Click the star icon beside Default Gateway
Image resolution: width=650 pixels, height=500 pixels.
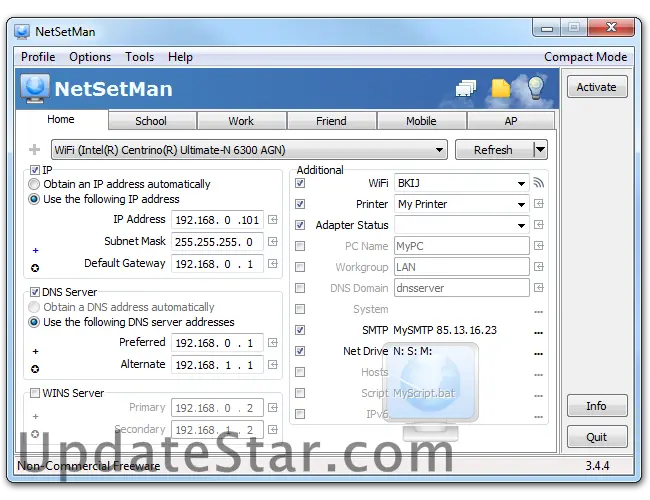click(x=35, y=268)
